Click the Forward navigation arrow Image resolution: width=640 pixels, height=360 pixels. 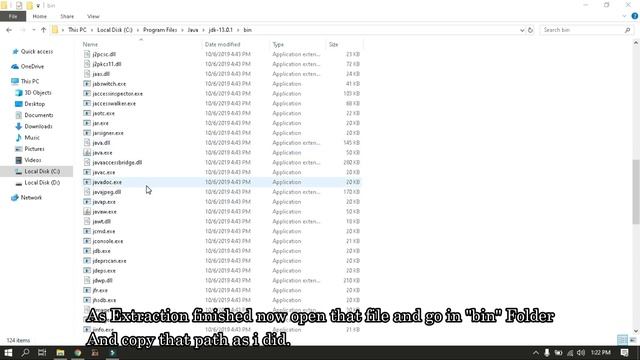(22, 30)
